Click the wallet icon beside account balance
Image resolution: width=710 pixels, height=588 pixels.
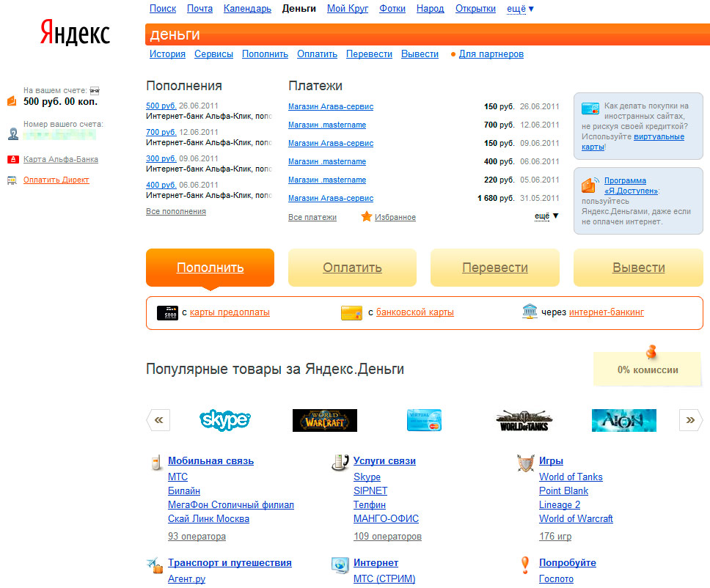click(x=12, y=100)
